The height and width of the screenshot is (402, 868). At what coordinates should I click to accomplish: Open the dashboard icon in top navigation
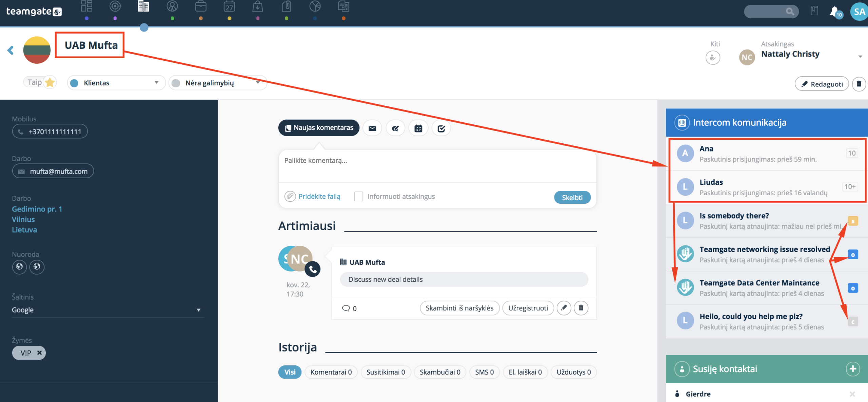click(86, 6)
